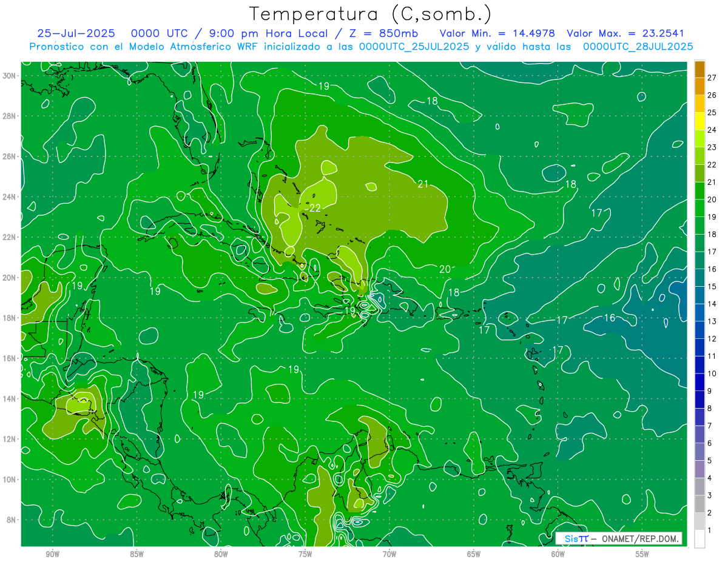This screenshot has width=728, height=562.
Task: Click the "8N" latitude axis label
Action: coord(12,520)
